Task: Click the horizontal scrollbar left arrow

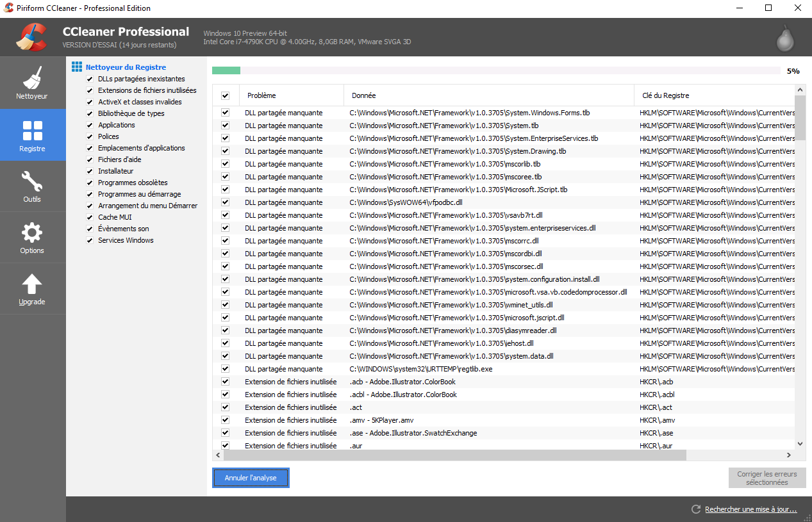Action: tap(218, 455)
